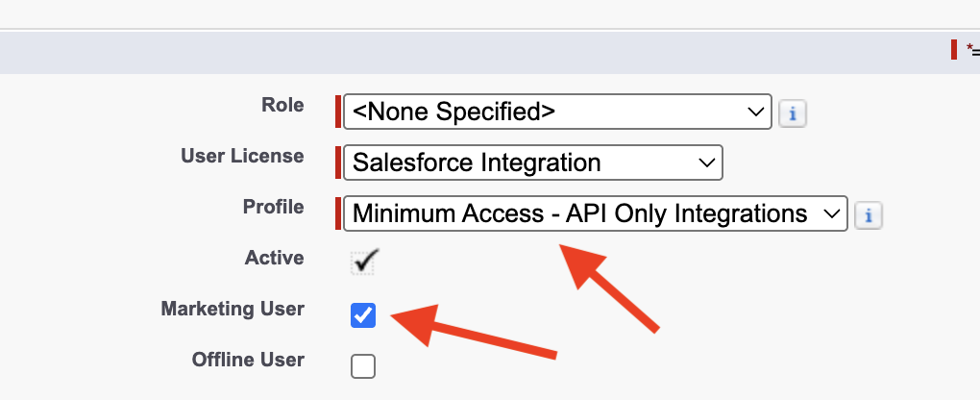The height and width of the screenshot is (400, 980).
Task: Expand 'Minimum Access - API Only Integrations' dropdown
Action: [x=596, y=213]
